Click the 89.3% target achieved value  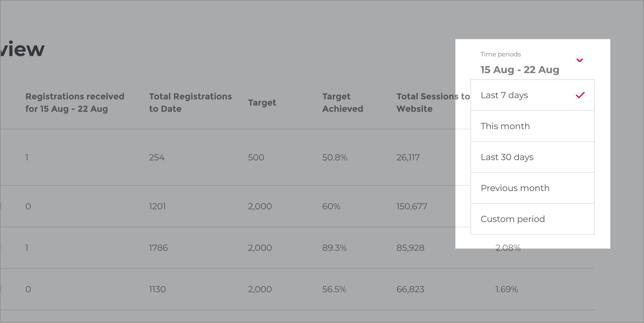334,248
